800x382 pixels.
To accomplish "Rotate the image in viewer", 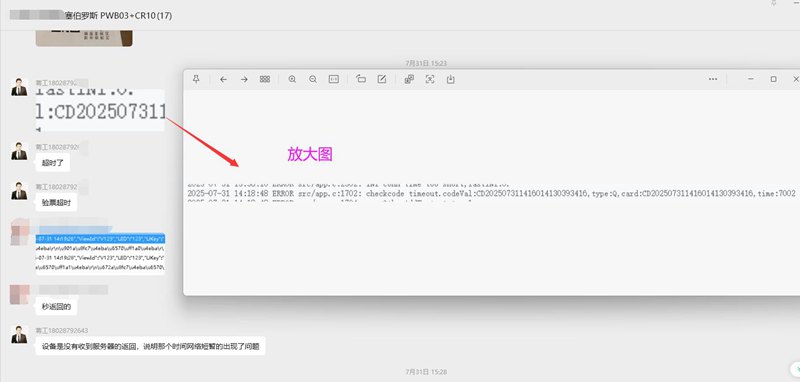I will (x=361, y=79).
